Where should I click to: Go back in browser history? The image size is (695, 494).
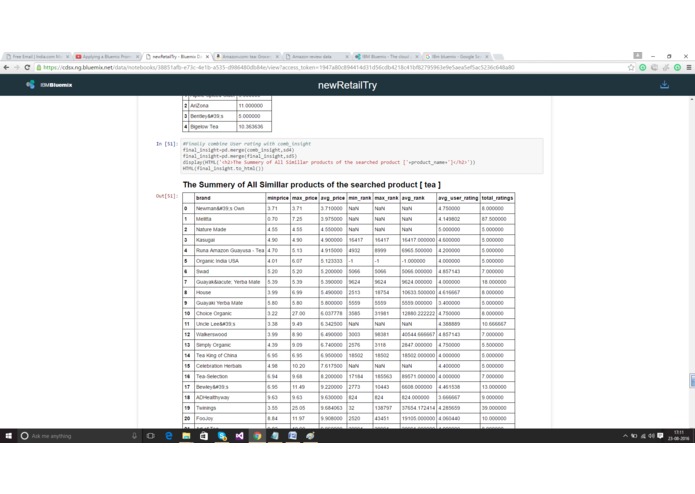(6, 67)
